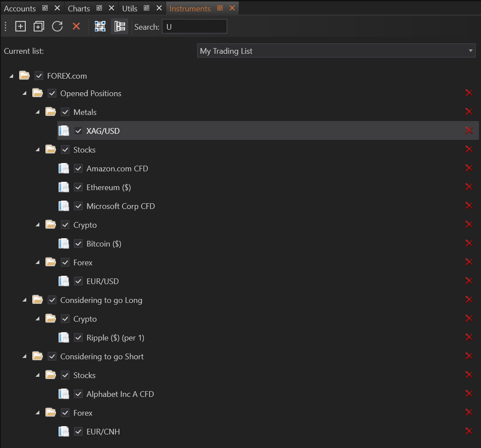Click the float window icon on Charts tab

pos(99,8)
